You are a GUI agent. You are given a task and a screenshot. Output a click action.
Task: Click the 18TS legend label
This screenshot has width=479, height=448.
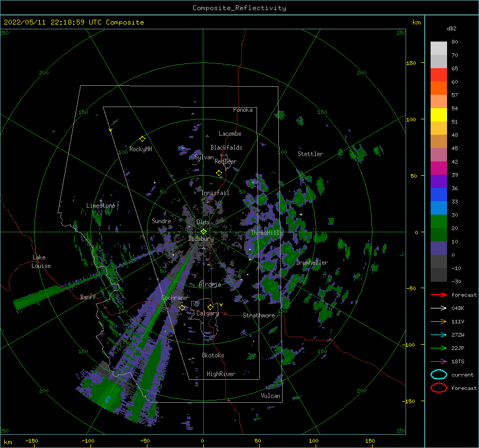click(x=458, y=362)
